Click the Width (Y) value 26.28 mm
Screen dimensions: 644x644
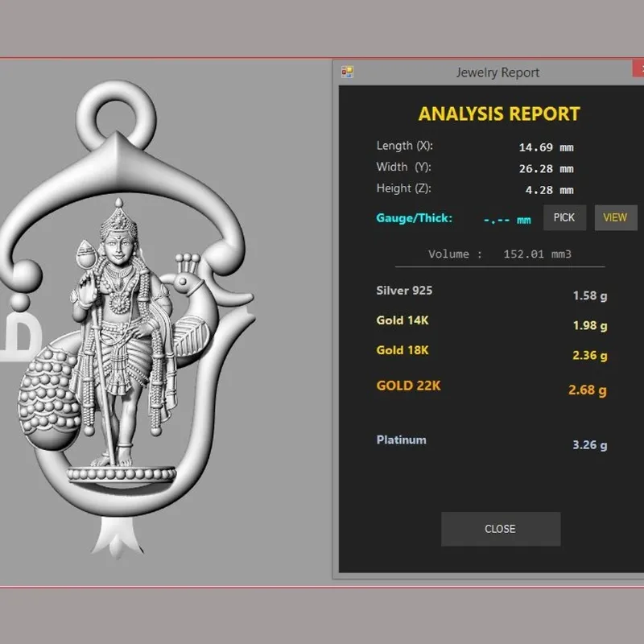click(546, 169)
